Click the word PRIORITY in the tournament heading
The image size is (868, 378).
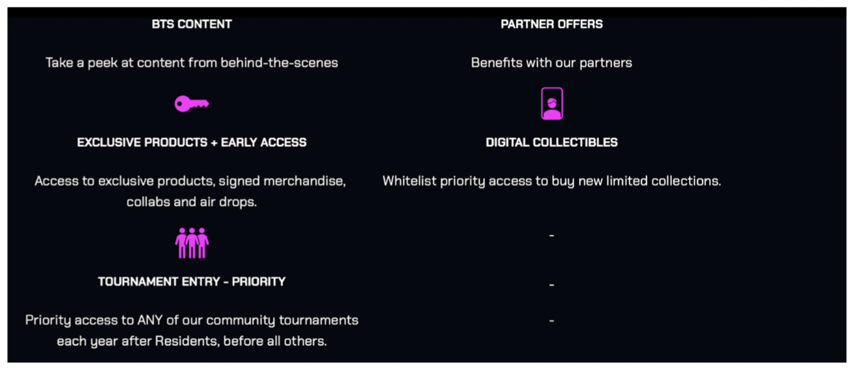[x=259, y=281]
